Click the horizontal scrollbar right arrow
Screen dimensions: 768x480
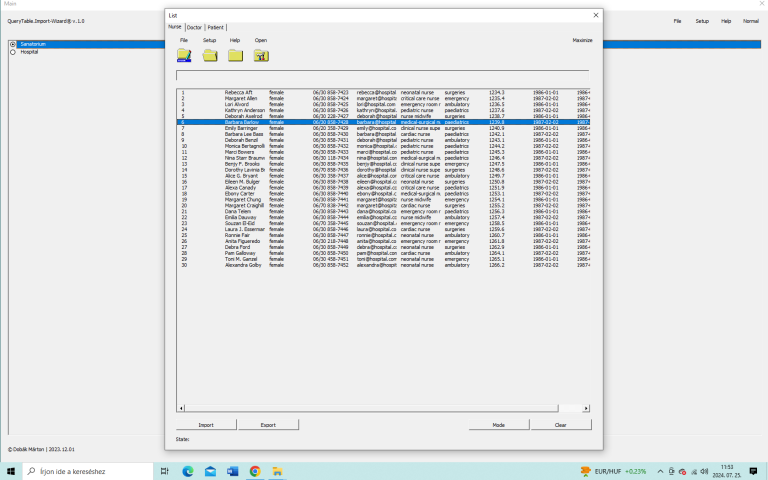click(585, 408)
